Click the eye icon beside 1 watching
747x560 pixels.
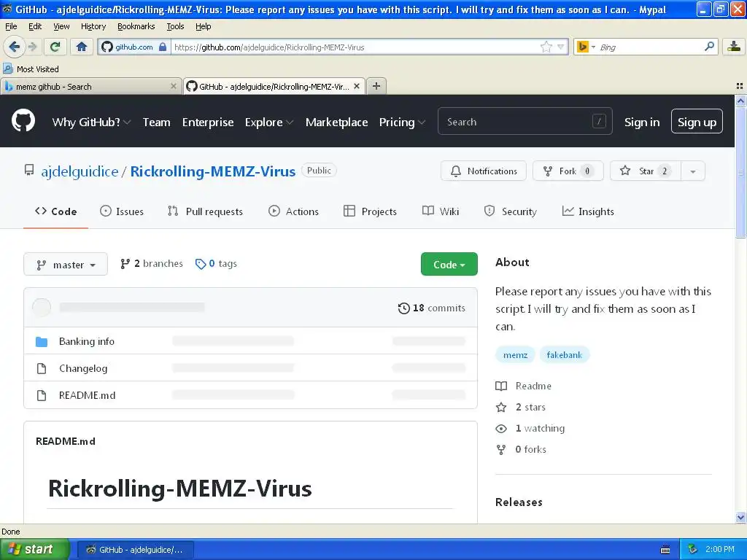pyautogui.click(x=501, y=429)
